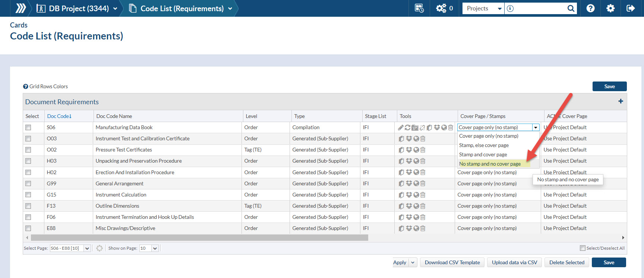Click Download CSV Template

(452, 262)
